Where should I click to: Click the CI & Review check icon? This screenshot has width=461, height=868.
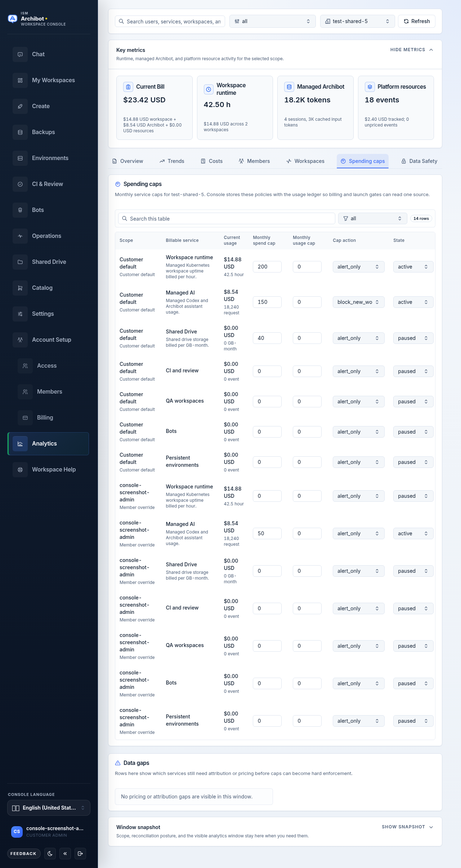pos(20,184)
